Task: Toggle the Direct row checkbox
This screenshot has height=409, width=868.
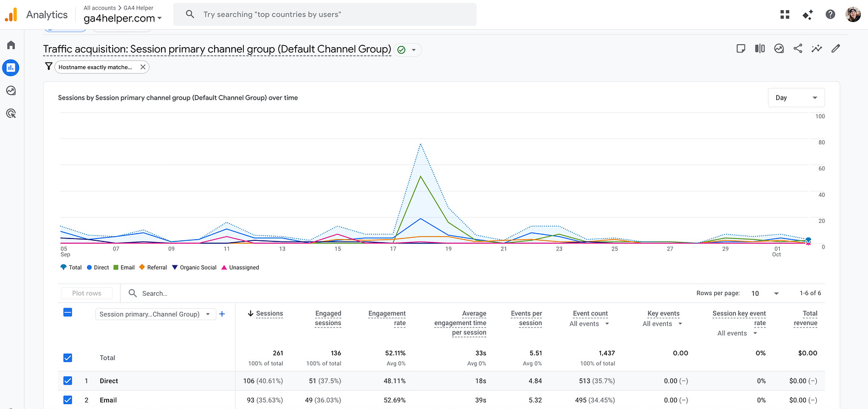Action: click(67, 380)
